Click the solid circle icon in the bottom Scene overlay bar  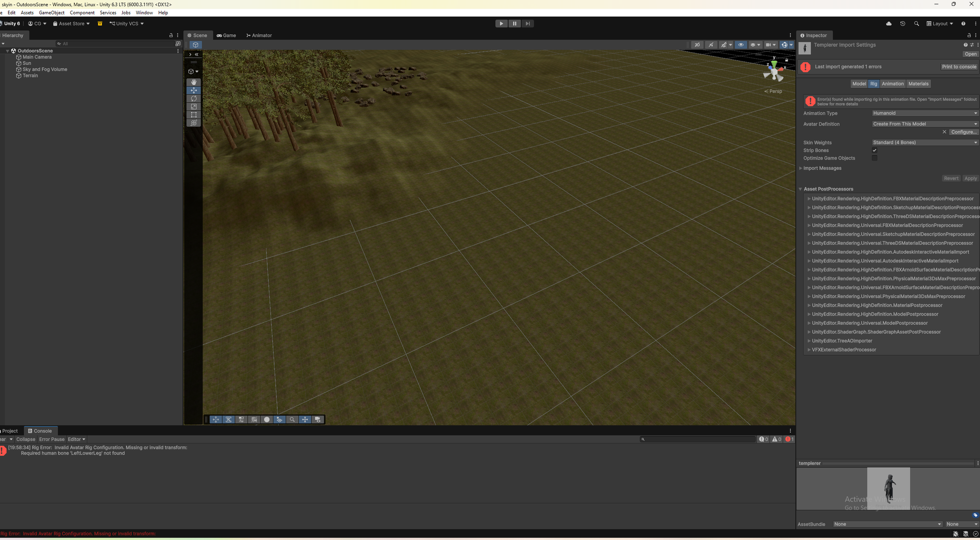(x=267, y=420)
